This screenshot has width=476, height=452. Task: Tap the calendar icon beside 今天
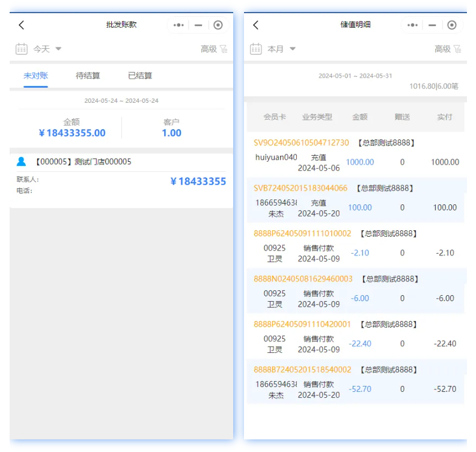tap(22, 49)
